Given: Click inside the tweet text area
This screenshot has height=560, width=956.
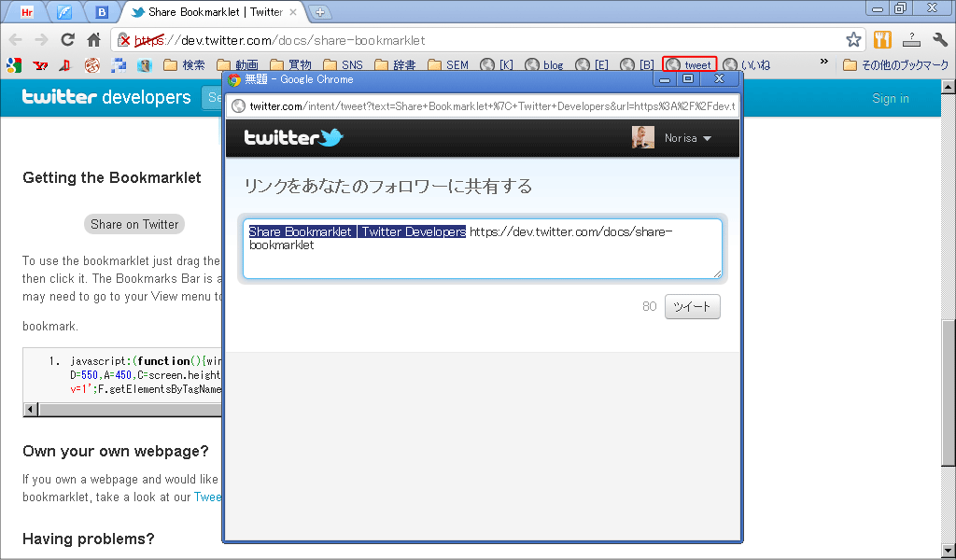Looking at the screenshot, I should pyautogui.click(x=483, y=248).
